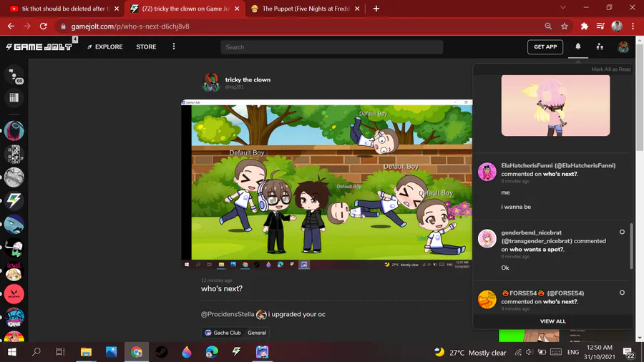Open FORSE54's avatar in notifications

tap(487, 299)
